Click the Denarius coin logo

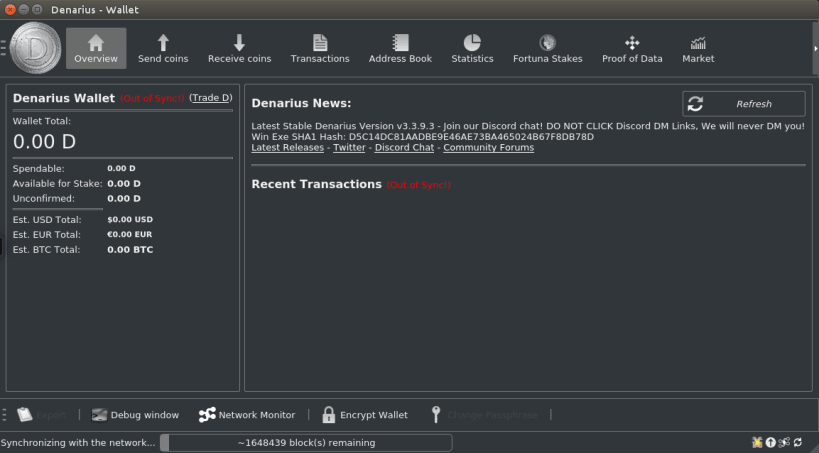tap(36, 48)
